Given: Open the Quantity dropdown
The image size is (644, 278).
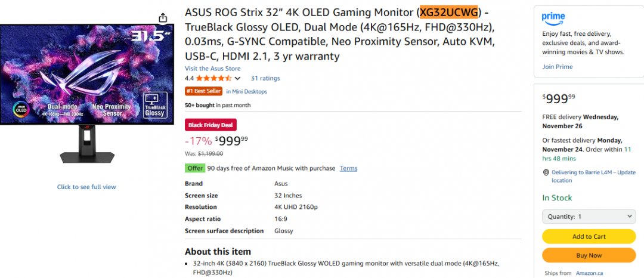Looking at the screenshot, I should pyautogui.click(x=589, y=217).
